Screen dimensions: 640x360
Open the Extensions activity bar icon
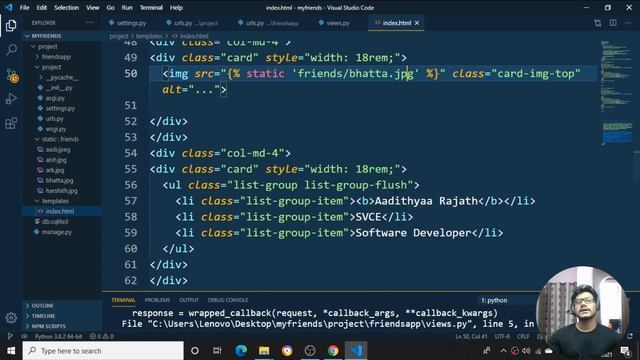click(11, 123)
